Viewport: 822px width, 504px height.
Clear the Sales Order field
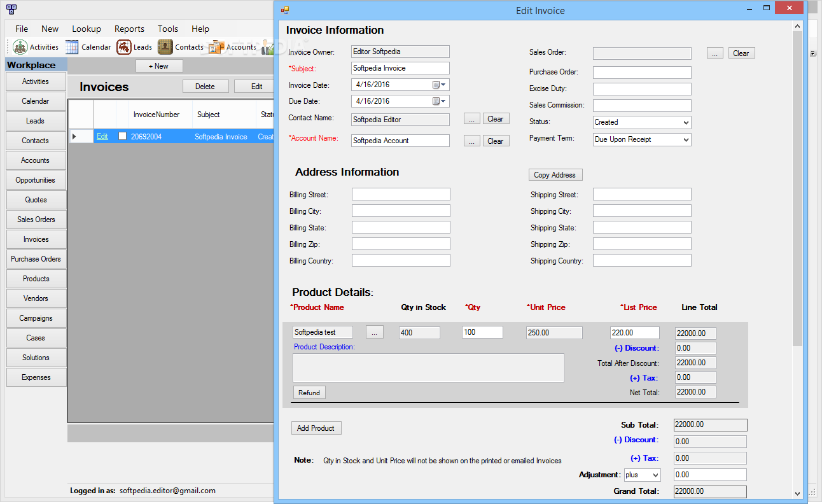pos(742,53)
